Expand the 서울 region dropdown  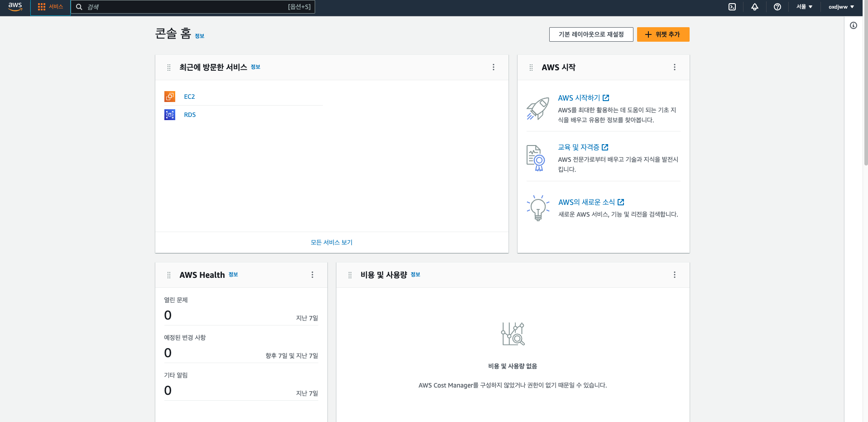pyautogui.click(x=805, y=7)
